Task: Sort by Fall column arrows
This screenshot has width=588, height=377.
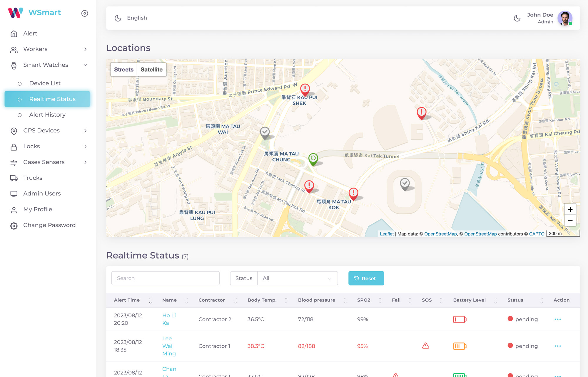Action: pos(410,300)
